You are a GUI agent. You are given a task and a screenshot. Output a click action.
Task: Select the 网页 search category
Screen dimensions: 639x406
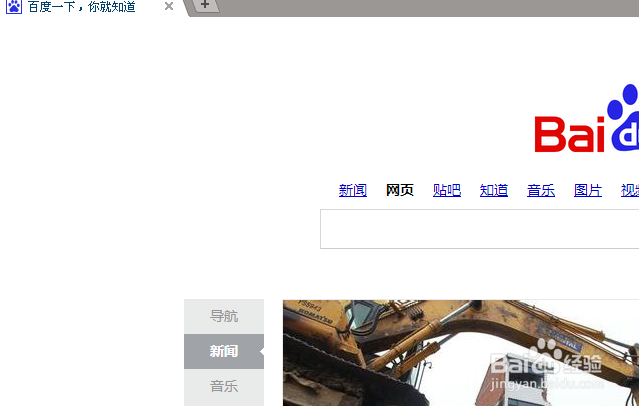coord(400,190)
